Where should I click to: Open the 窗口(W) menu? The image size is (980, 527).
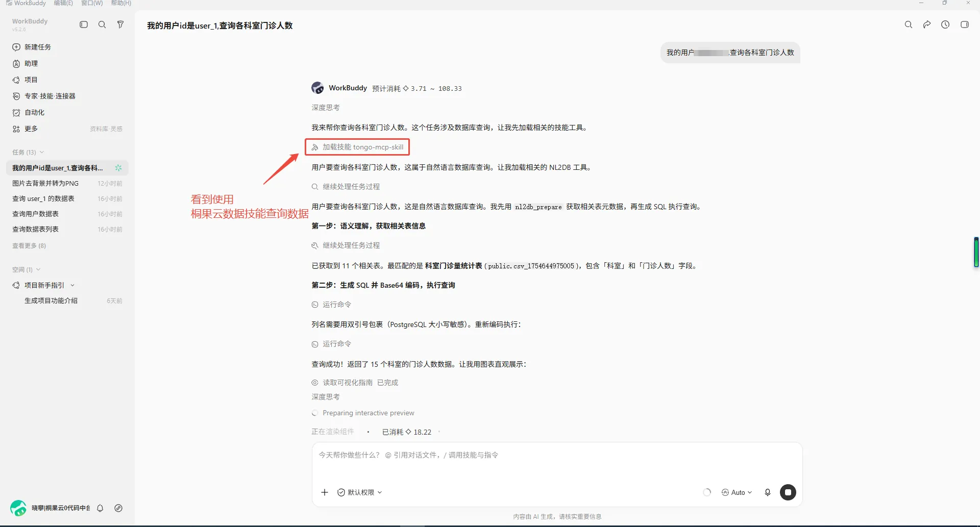point(92,3)
